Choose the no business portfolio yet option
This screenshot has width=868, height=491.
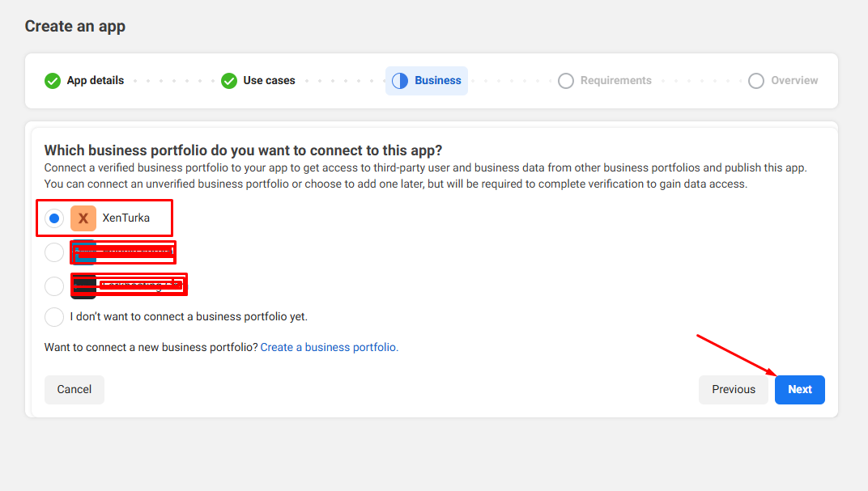[54, 317]
